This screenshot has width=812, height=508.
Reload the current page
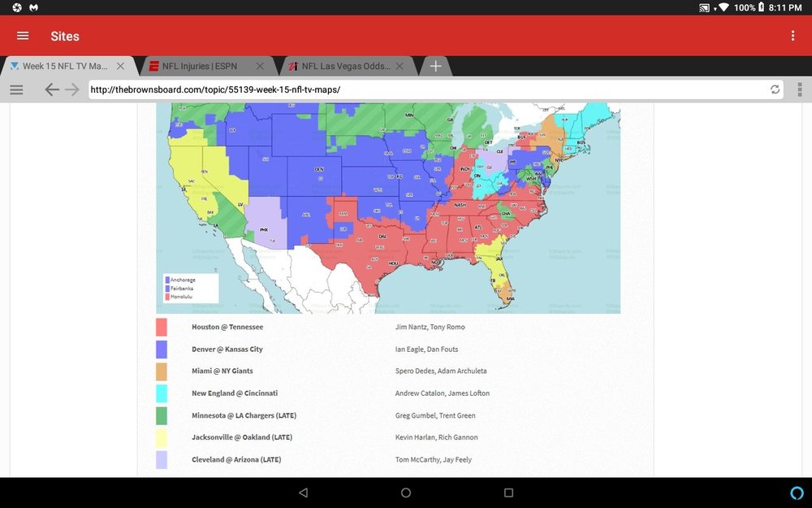[775, 89]
